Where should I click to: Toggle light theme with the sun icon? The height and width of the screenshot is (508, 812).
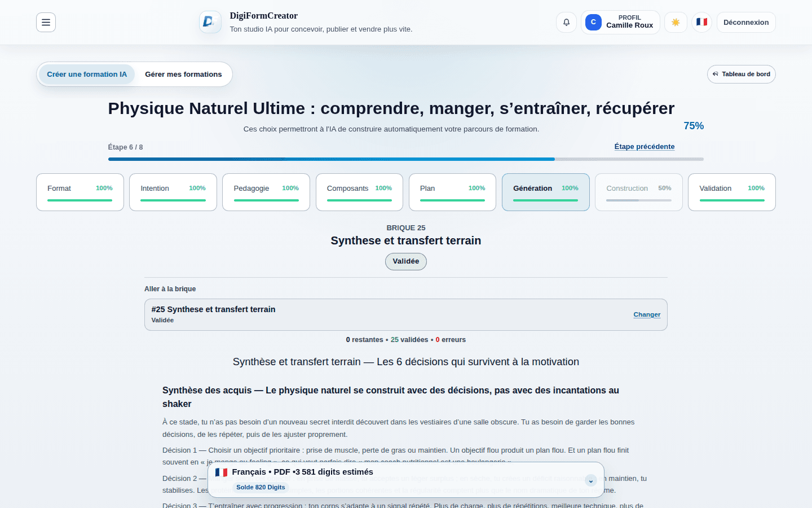[x=676, y=23]
